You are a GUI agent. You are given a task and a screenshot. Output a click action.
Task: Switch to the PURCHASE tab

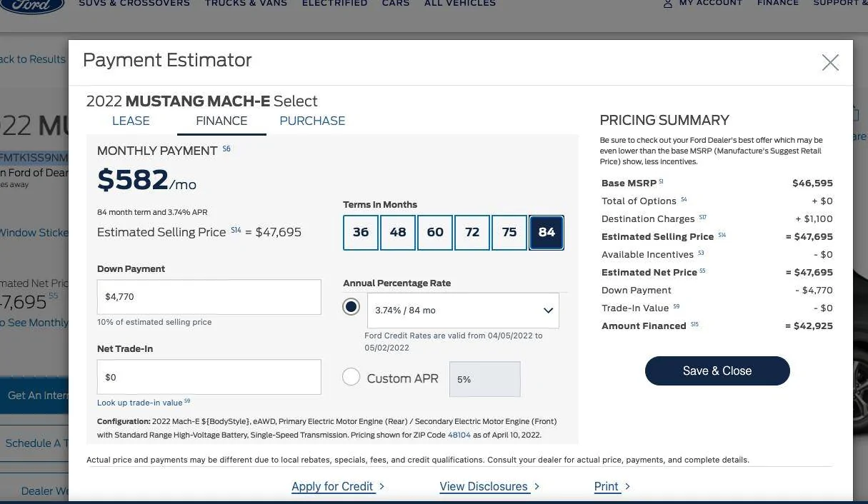312,121
